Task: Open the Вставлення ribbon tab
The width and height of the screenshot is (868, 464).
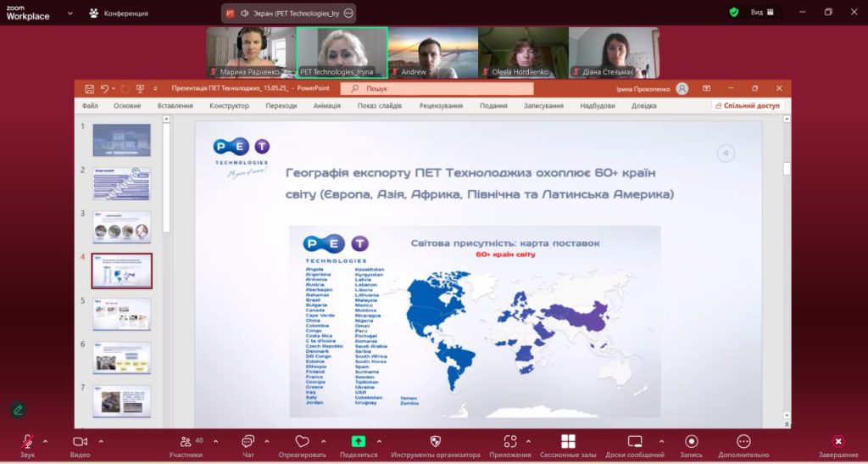Action: 175,106
